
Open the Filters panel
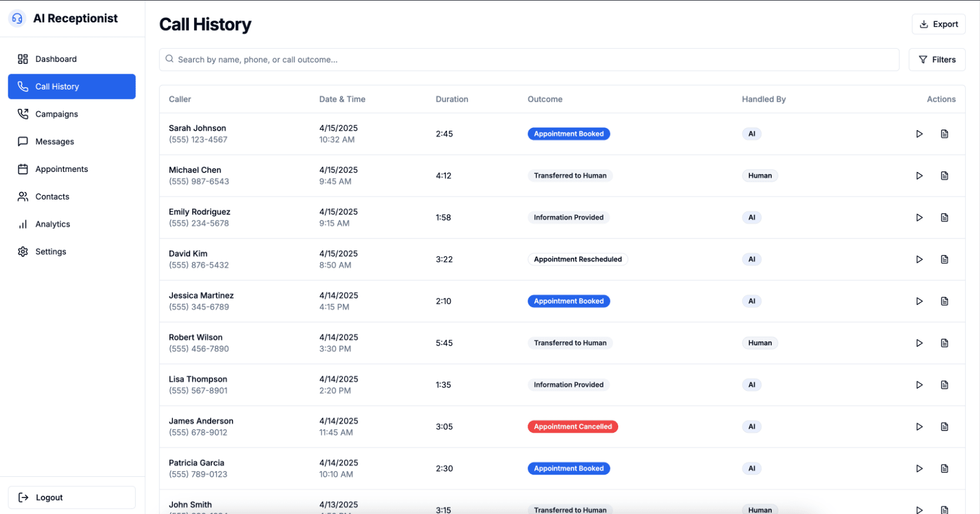coord(937,59)
